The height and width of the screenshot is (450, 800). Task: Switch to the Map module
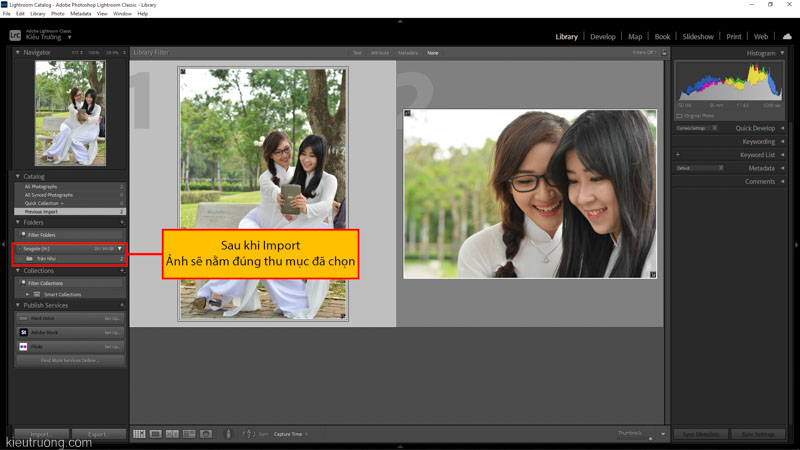tap(635, 36)
